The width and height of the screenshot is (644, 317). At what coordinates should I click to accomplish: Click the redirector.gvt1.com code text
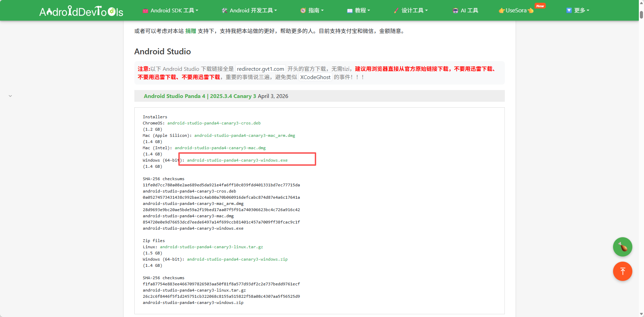tap(260, 69)
